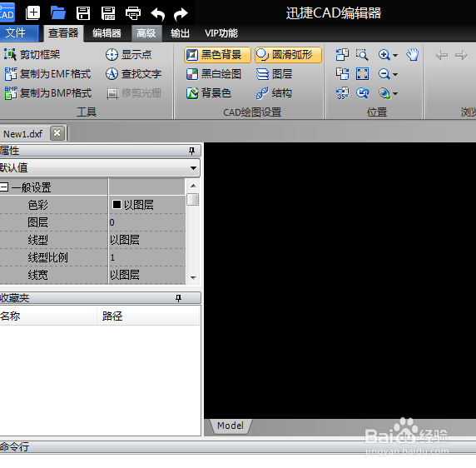The height and width of the screenshot is (468, 476).
Task: Click 复制为BMP格式
Action: click(x=48, y=93)
